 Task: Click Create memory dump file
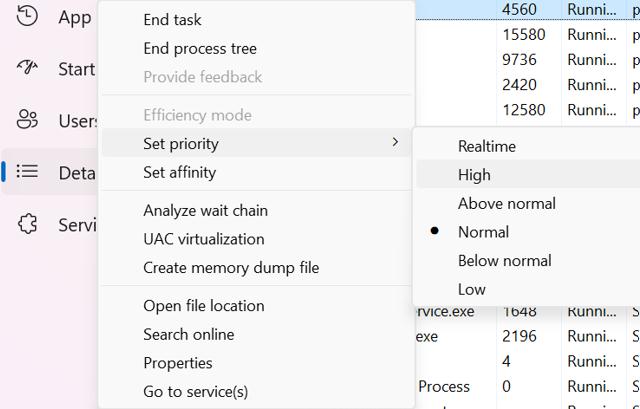[231, 267]
